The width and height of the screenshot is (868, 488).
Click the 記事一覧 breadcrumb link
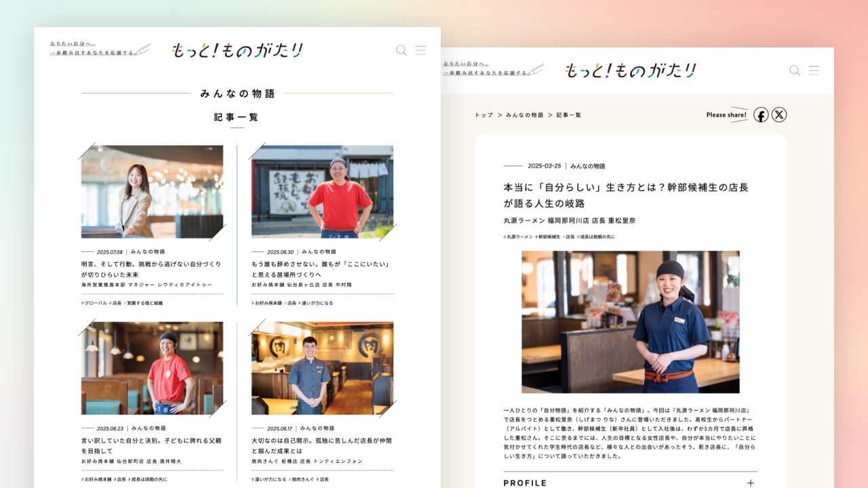click(x=569, y=115)
